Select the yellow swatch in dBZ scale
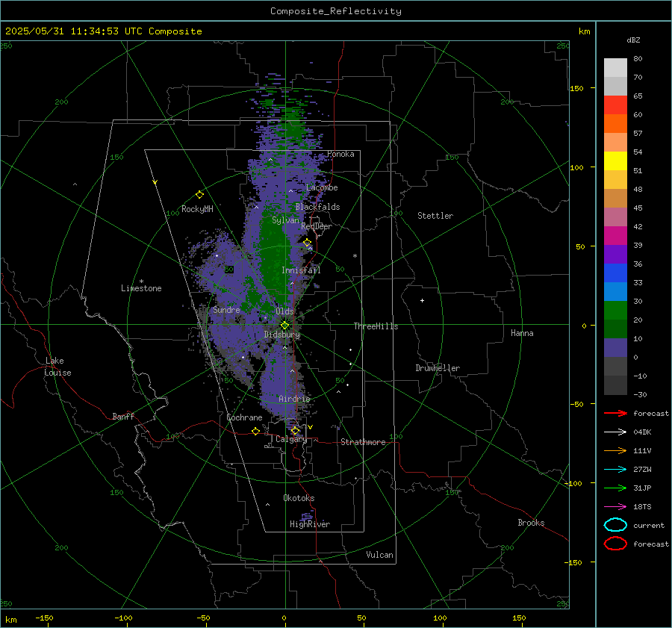 point(615,161)
